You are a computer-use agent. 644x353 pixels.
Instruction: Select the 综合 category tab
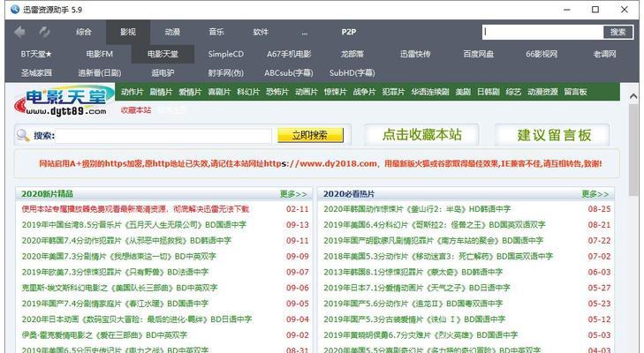84,32
